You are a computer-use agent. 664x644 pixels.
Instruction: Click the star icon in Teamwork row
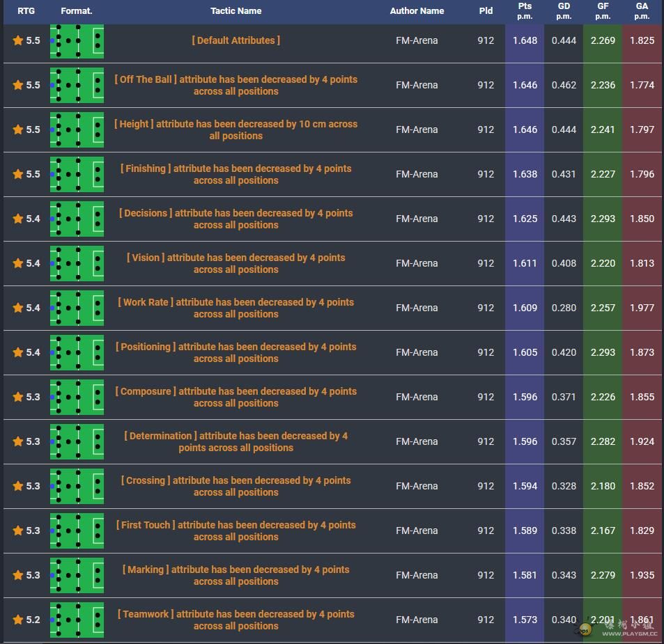coord(18,620)
